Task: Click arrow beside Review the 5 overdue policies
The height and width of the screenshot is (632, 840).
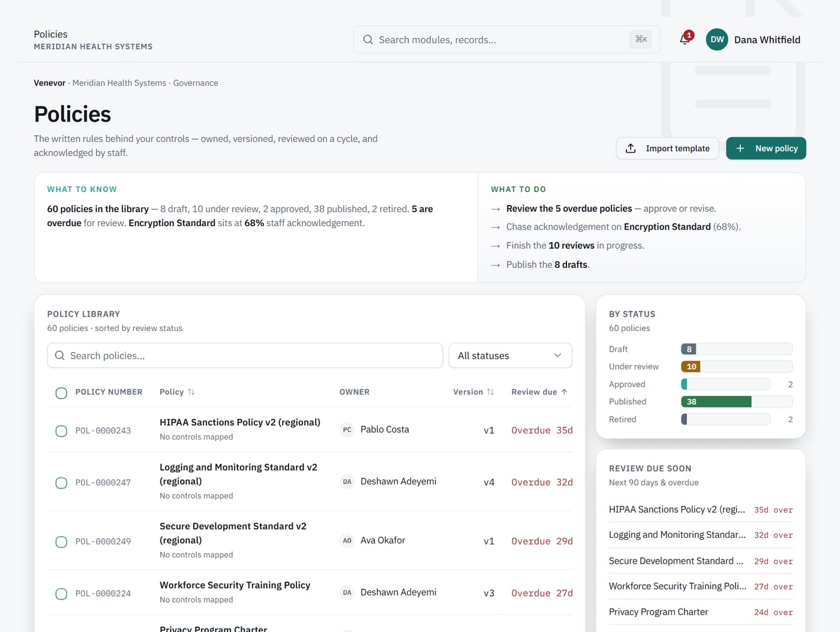Action: pos(496,209)
